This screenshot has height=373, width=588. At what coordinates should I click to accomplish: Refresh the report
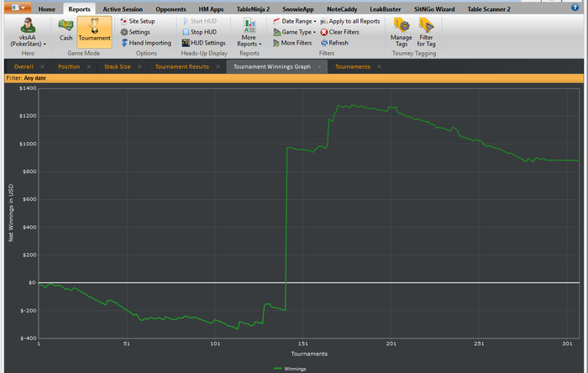point(334,43)
